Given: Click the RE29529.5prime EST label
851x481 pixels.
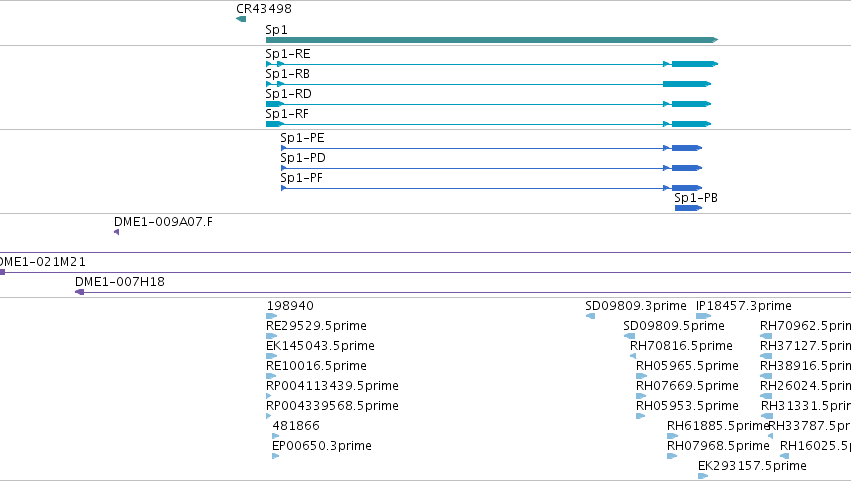Looking at the screenshot, I should [316, 326].
